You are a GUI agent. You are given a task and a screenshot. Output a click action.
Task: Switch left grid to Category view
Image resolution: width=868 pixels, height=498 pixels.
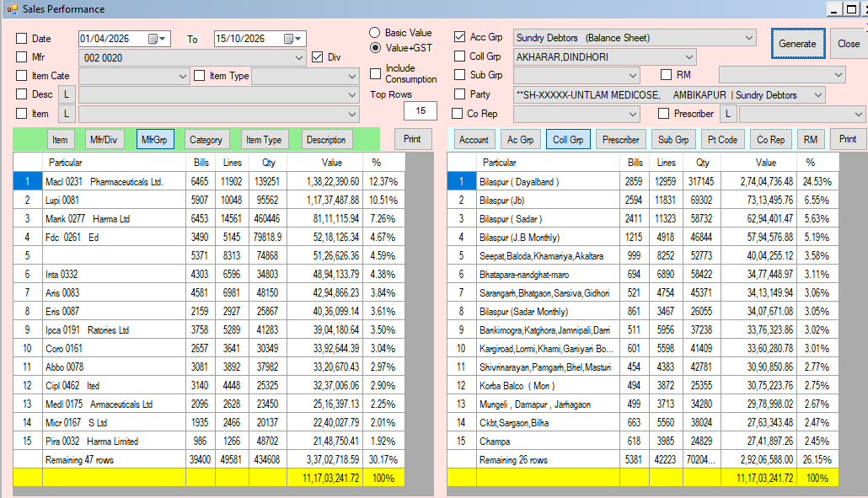tap(206, 139)
